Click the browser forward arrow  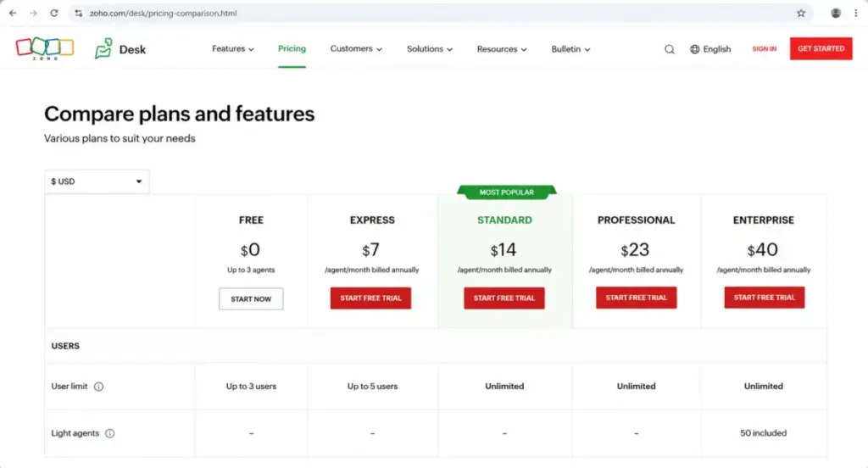[x=33, y=13]
